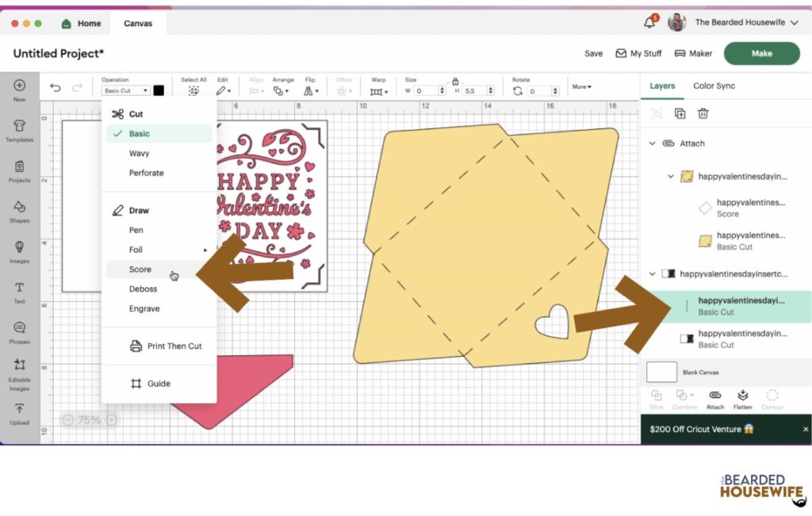Expand The Bearded Housewife account menu
Screen dimensions: 812x516
794,23
